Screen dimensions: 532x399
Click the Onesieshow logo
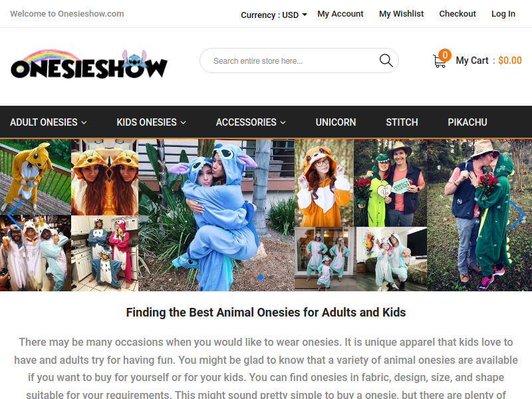coord(89,64)
